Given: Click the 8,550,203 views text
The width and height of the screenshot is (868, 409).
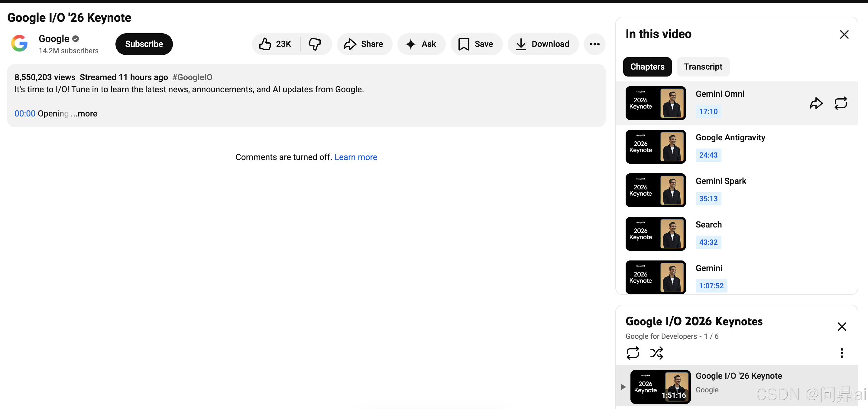Looking at the screenshot, I should coord(45,77).
